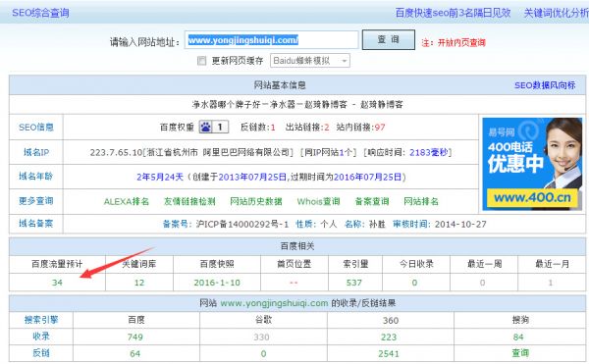
Task: Click Baidu 收录 count 749
Action: point(134,337)
